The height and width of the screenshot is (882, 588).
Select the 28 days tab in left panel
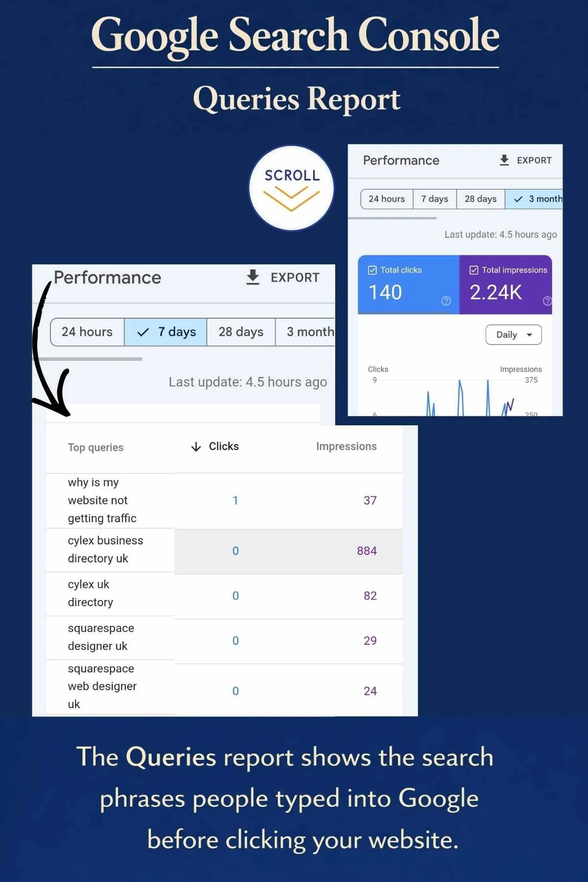(x=241, y=332)
